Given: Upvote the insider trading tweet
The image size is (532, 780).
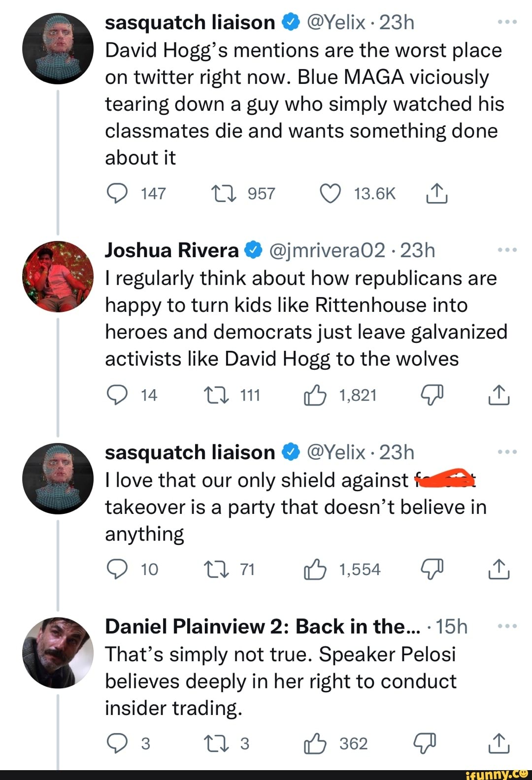Looking at the screenshot, I should pos(315,744).
